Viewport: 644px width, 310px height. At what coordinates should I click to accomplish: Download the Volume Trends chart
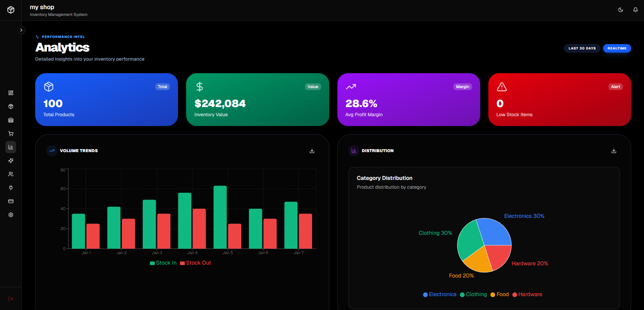tap(312, 150)
